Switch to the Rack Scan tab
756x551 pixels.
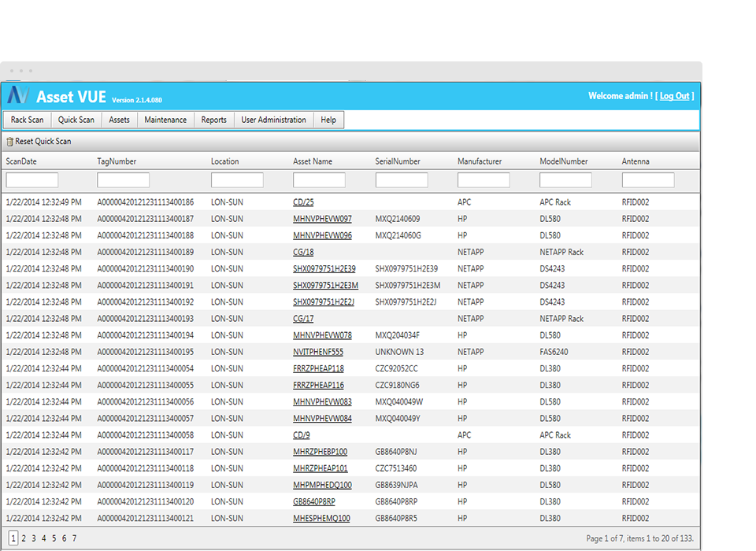click(x=27, y=120)
